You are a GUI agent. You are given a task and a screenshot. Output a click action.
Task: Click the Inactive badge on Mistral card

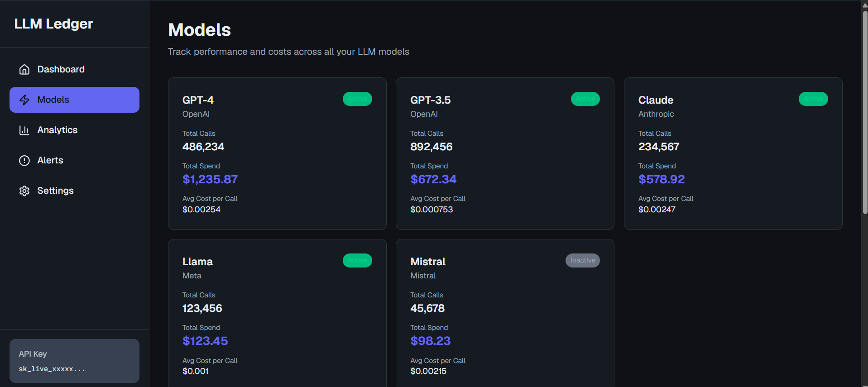click(x=583, y=260)
